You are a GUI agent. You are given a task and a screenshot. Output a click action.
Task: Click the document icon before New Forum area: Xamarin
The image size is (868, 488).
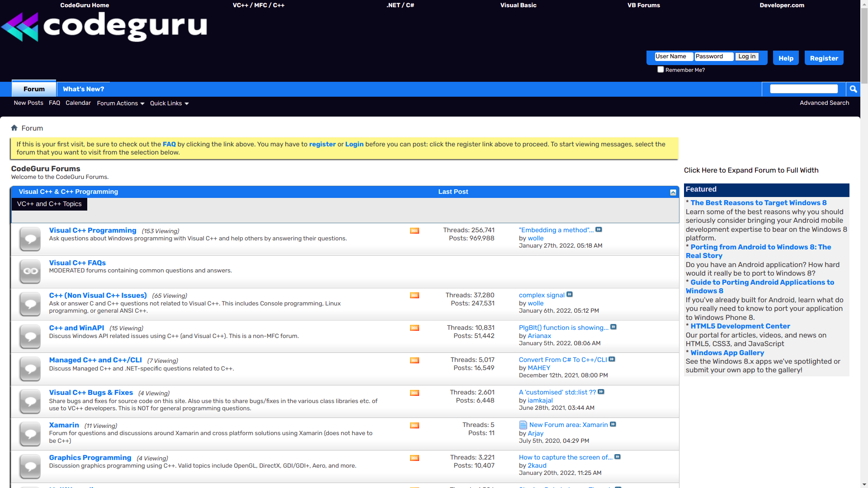click(x=523, y=425)
